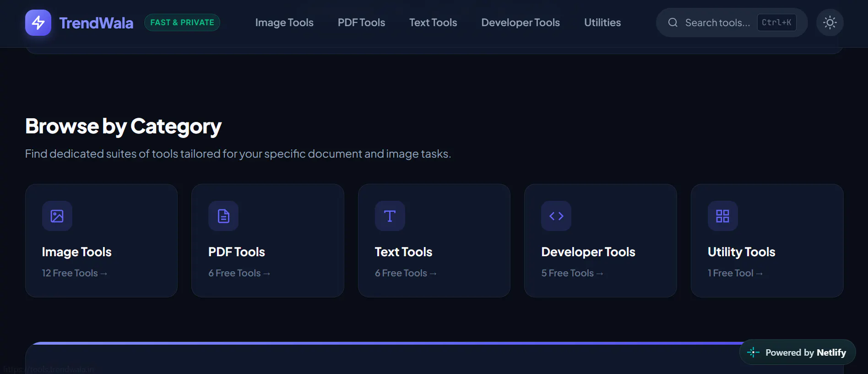
Task: Click the Netlify logo icon in badge
Action: [x=753, y=352]
